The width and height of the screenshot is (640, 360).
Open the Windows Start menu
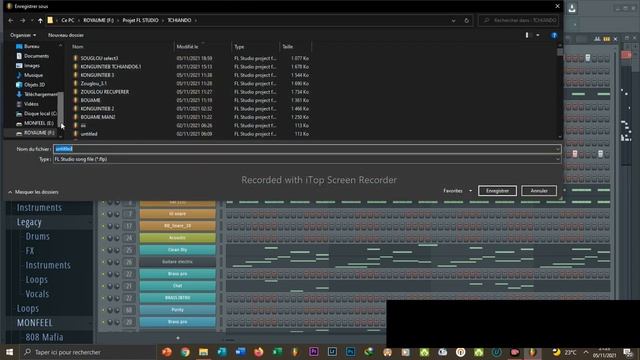pyautogui.click(x=9, y=352)
